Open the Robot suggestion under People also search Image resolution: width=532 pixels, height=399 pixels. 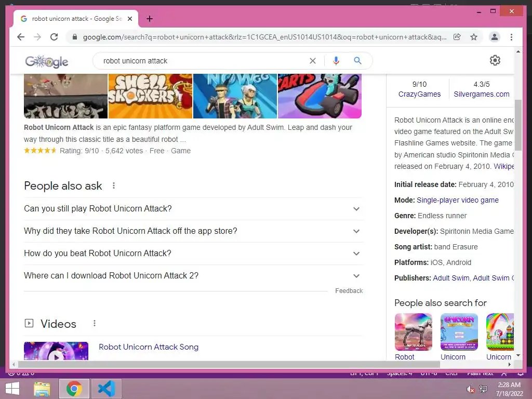pyautogui.click(x=413, y=337)
